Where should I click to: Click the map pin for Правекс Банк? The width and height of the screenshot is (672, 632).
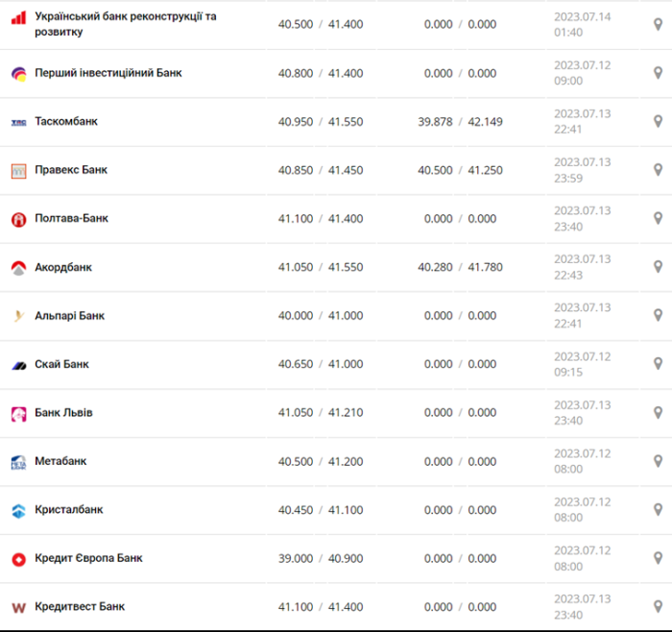tap(658, 170)
